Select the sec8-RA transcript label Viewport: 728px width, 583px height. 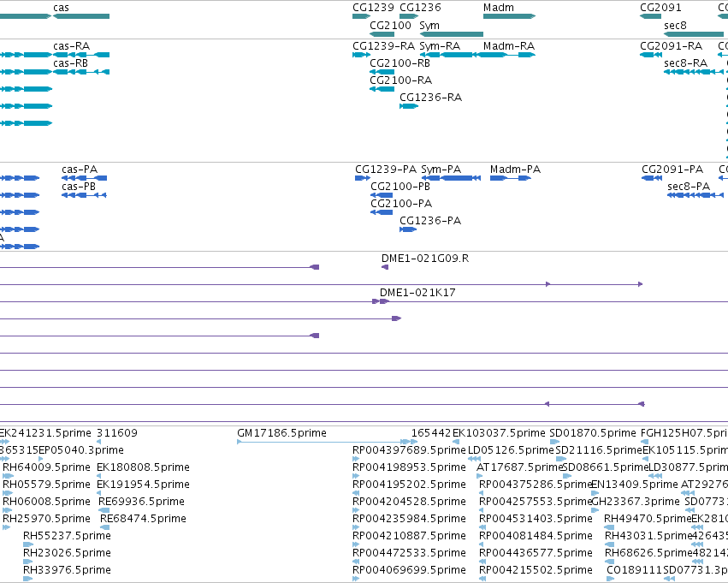click(686, 63)
